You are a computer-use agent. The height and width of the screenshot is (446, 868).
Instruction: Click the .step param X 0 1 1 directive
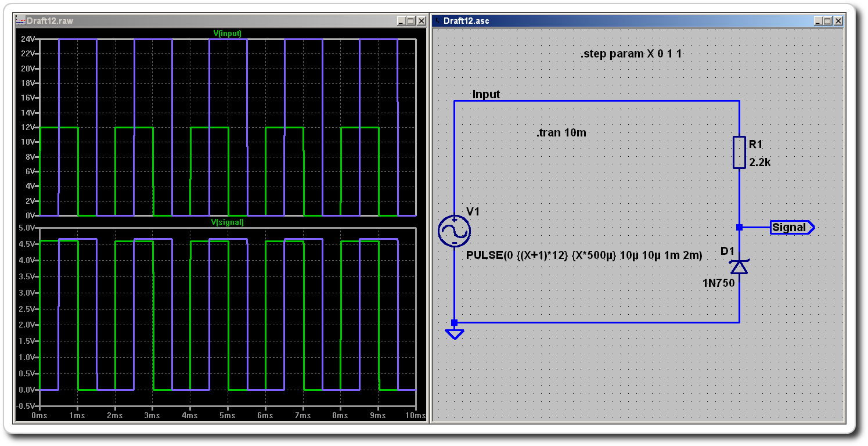pos(631,54)
